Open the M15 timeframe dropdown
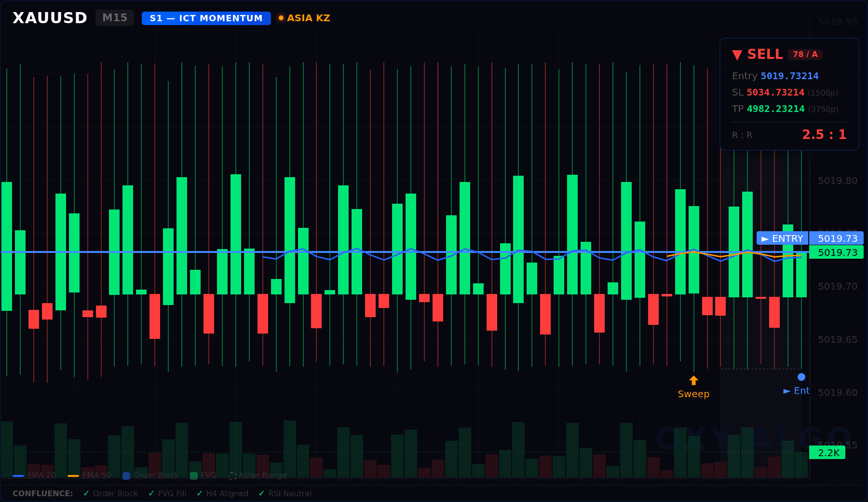The width and height of the screenshot is (868, 502). click(114, 17)
